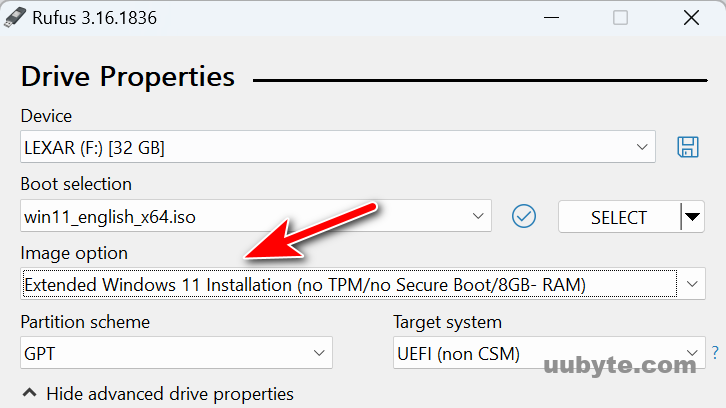Open the Partition scheme GPT dropdown
This screenshot has width=726, height=408.
pyautogui.click(x=176, y=353)
